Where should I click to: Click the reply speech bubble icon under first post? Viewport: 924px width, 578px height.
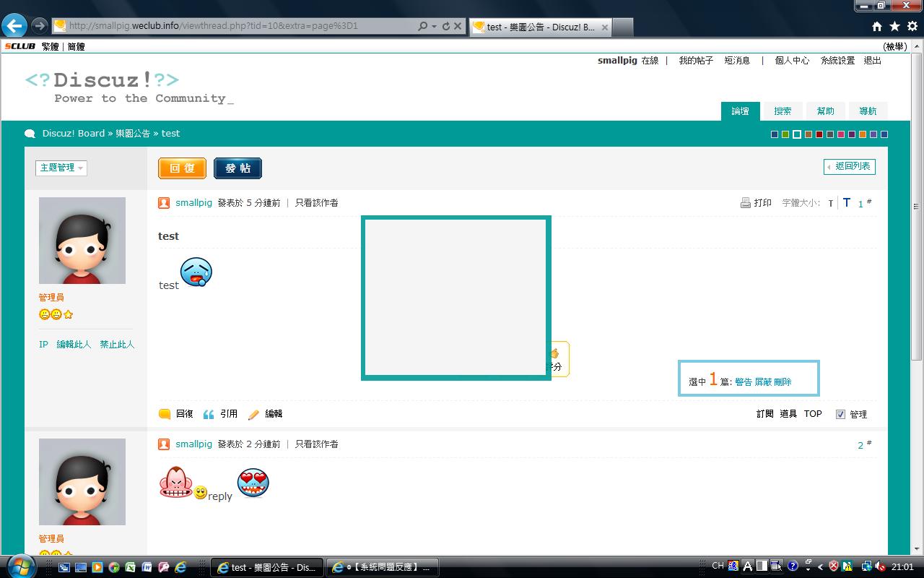click(165, 414)
